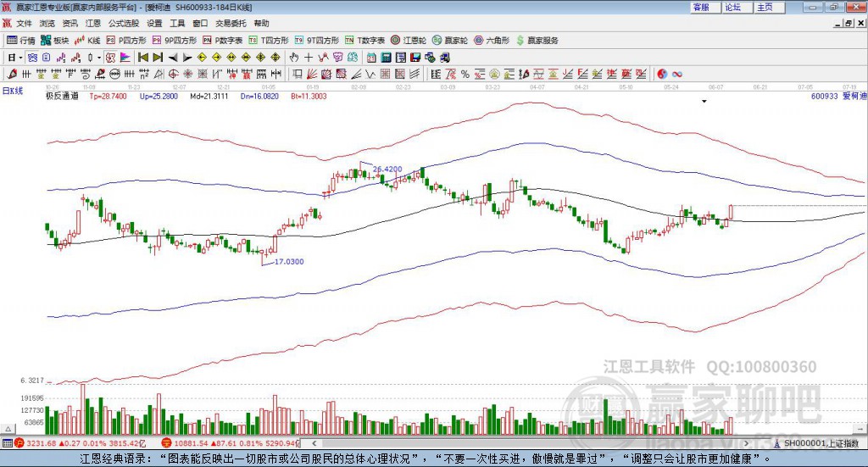Click the 600933 stock code label
This screenshot has width=868, height=467.
824,97
